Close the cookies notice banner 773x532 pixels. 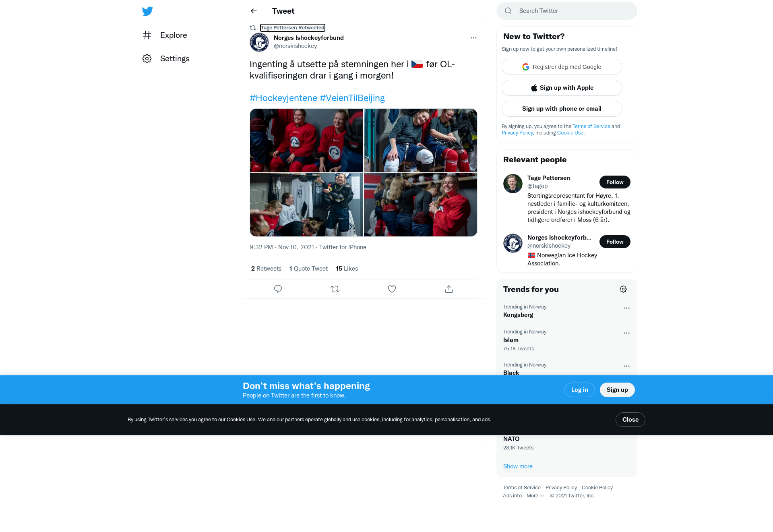click(630, 420)
